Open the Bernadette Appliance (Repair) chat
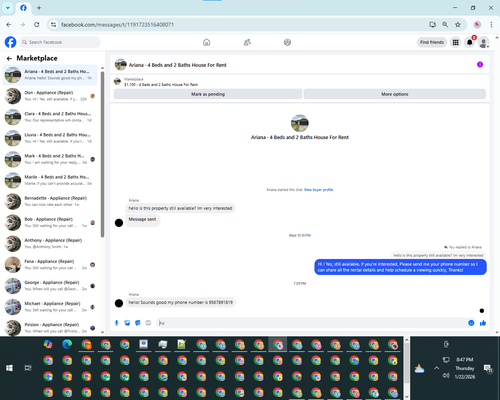This screenshot has height=400, width=500. pos(50,201)
